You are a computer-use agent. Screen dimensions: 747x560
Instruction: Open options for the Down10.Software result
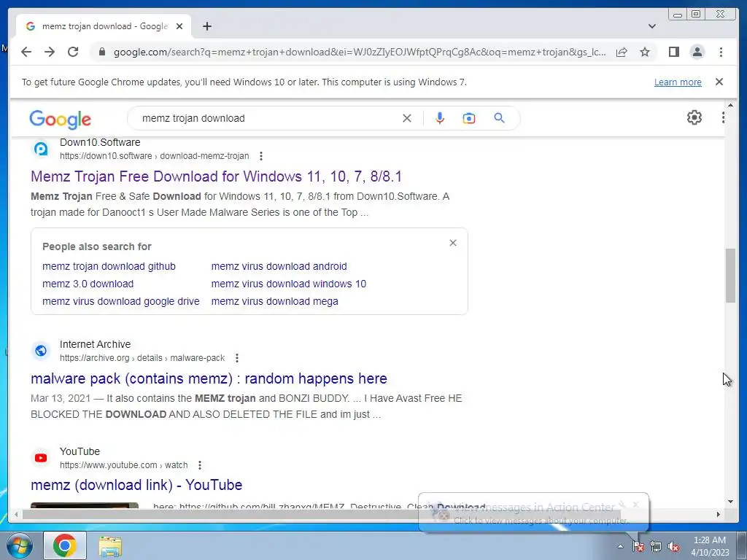click(x=260, y=156)
